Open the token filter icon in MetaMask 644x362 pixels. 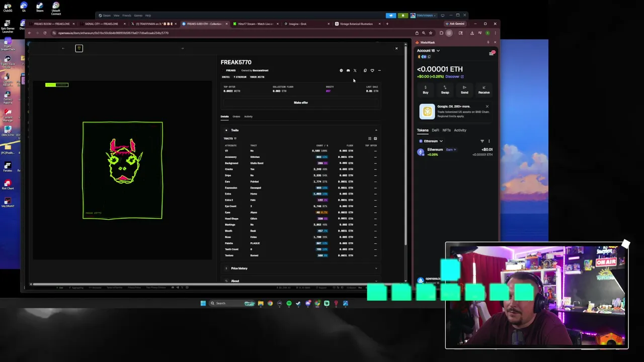[482, 141]
